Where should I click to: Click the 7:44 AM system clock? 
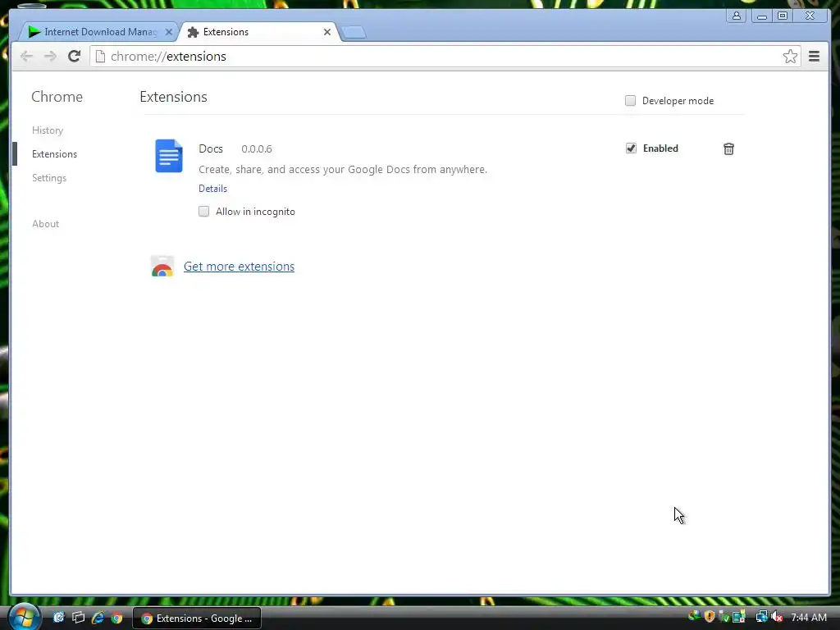click(x=809, y=617)
